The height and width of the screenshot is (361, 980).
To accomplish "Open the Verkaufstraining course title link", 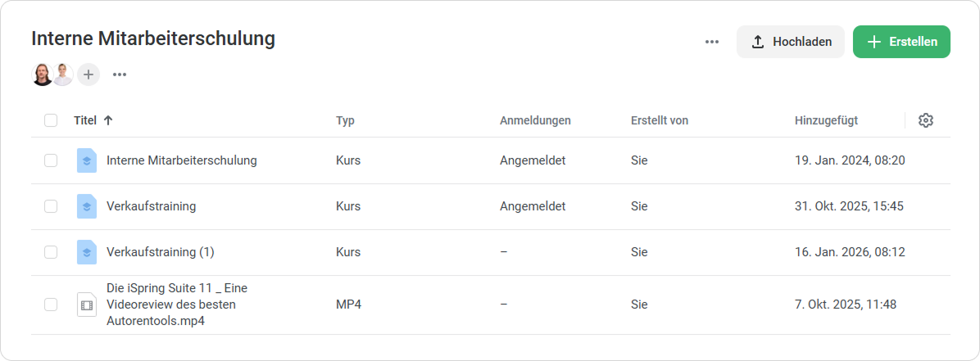I will (151, 206).
